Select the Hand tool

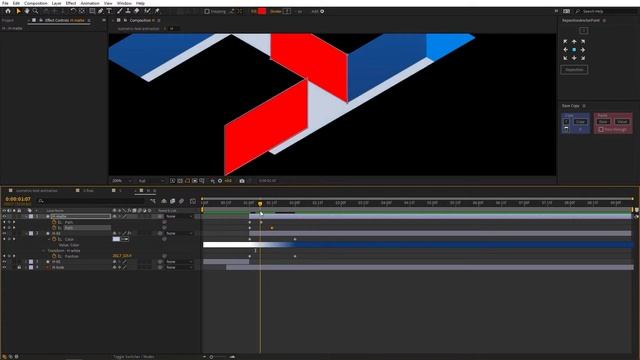27,11
